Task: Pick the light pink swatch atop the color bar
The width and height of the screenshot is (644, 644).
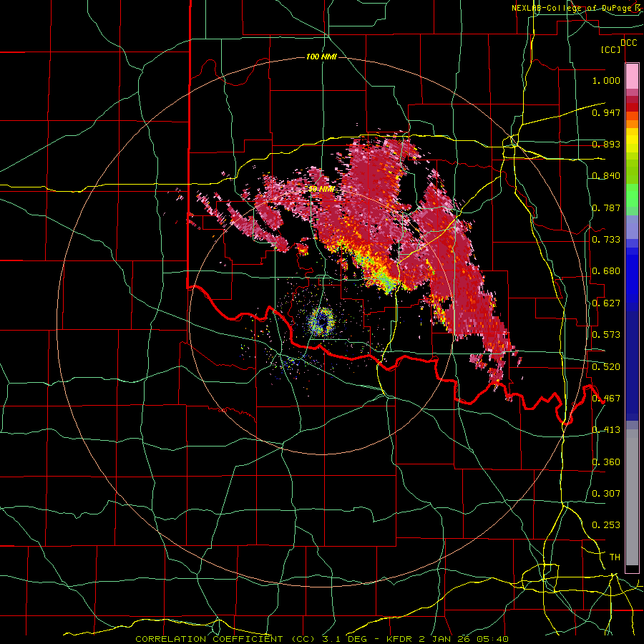Action: click(632, 76)
